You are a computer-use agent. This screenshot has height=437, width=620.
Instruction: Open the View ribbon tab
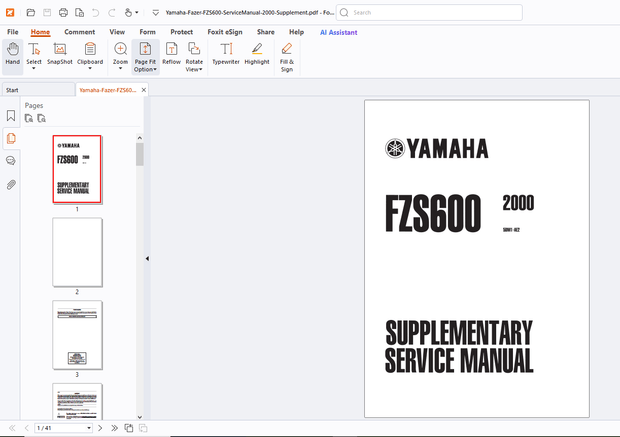click(x=117, y=32)
